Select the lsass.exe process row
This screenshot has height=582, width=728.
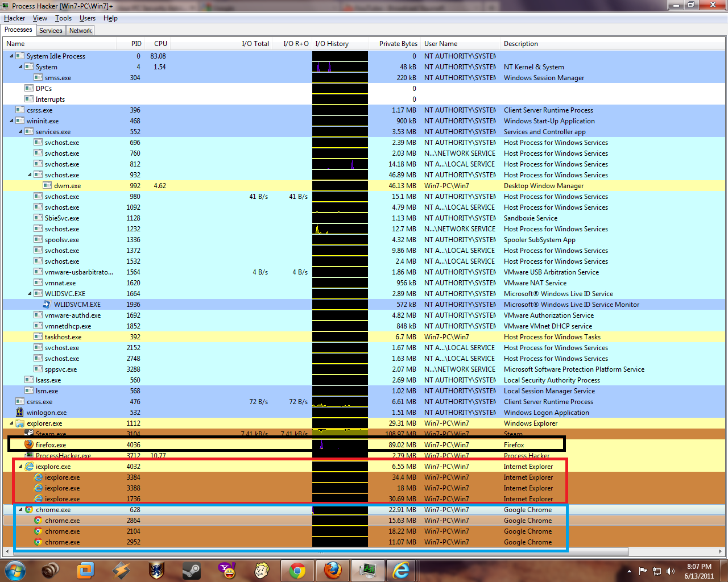[x=364, y=380]
